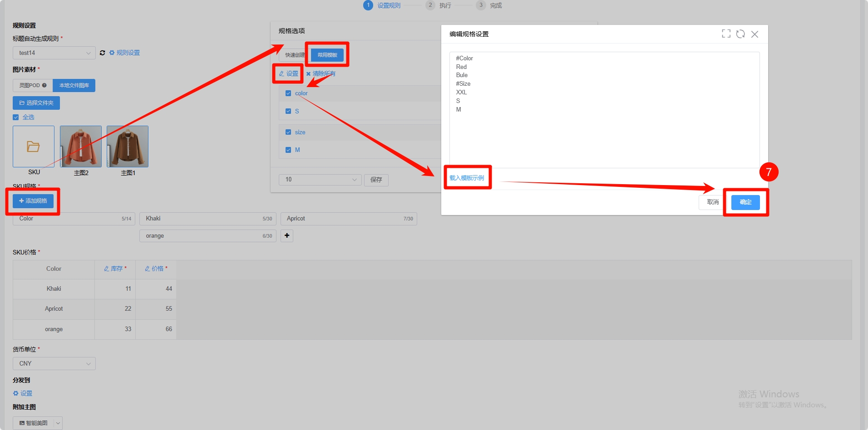Screen dimensions: 868x430
Task: Expand the CNY currency dropdown
Action: [54, 364]
